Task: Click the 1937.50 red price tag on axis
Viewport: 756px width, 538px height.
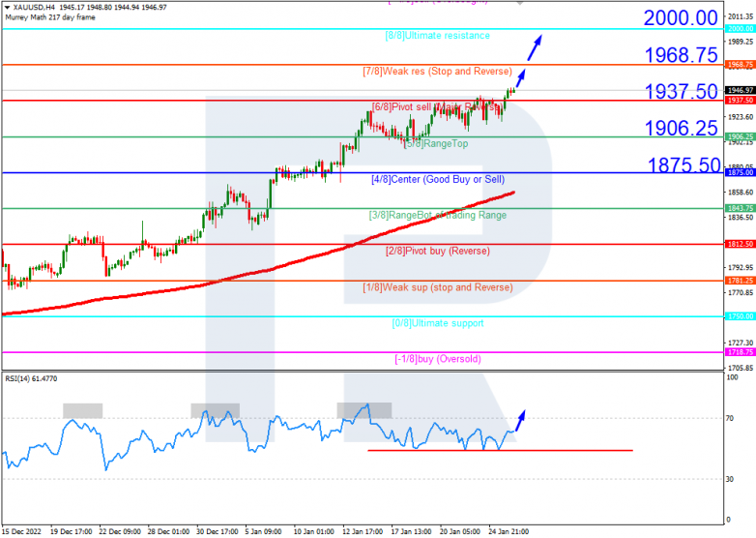Action: click(741, 101)
